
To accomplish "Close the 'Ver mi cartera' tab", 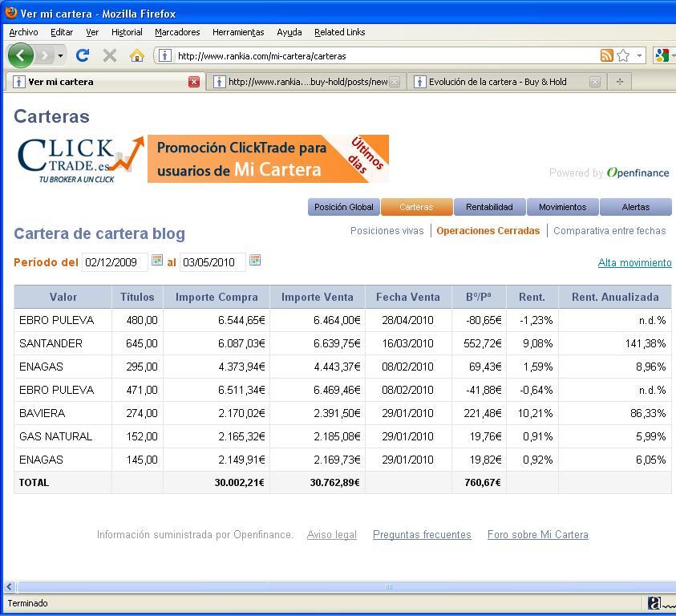I will click(194, 82).
